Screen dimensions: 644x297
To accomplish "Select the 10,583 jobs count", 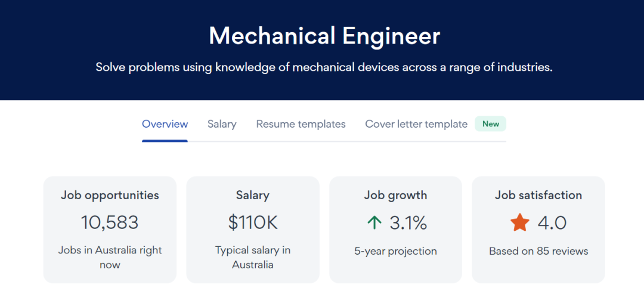I will click(110, 222).
